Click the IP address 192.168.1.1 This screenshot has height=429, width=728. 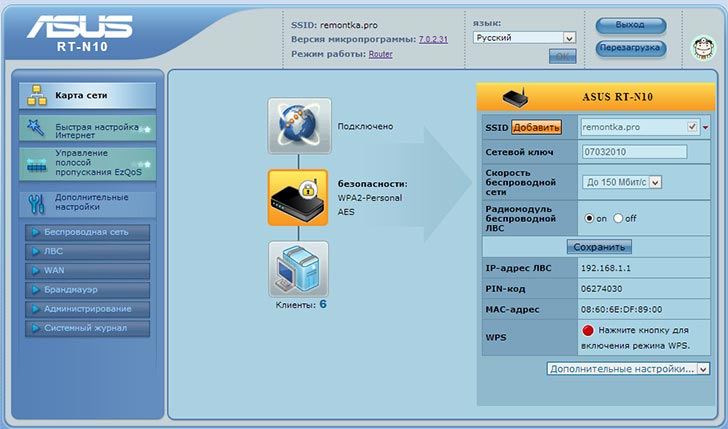605,268
